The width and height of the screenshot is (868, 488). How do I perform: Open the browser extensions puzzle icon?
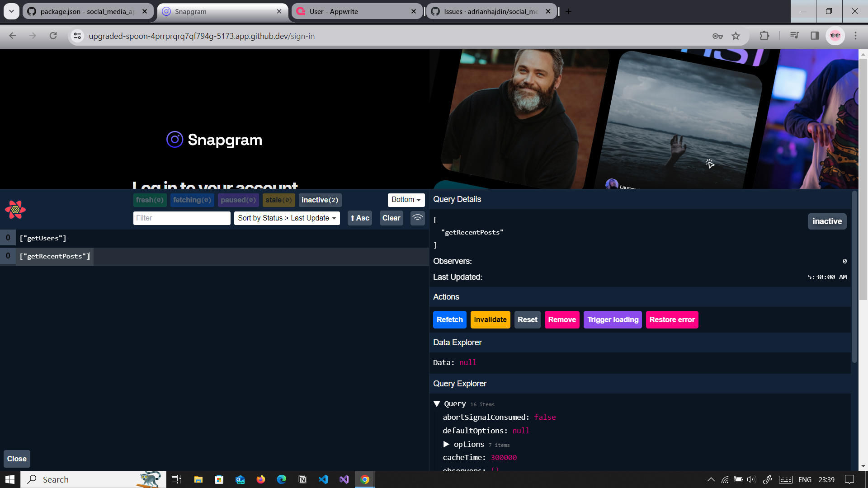[764, 36]
